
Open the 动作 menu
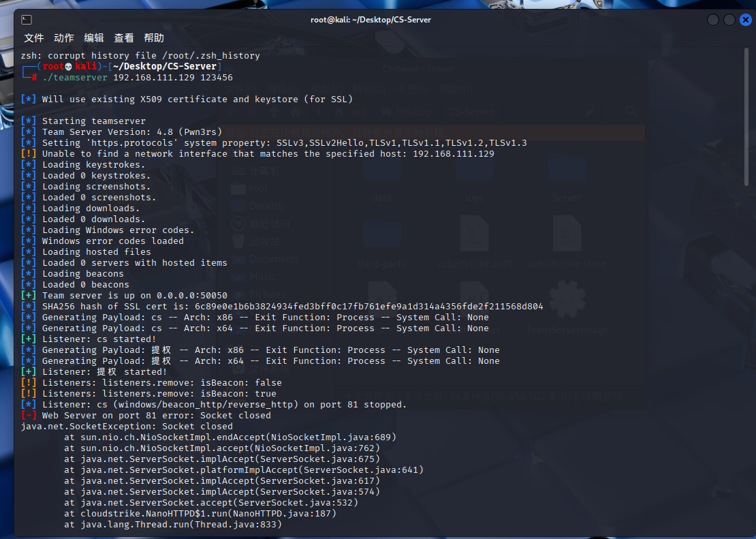(x=63, y=38)
